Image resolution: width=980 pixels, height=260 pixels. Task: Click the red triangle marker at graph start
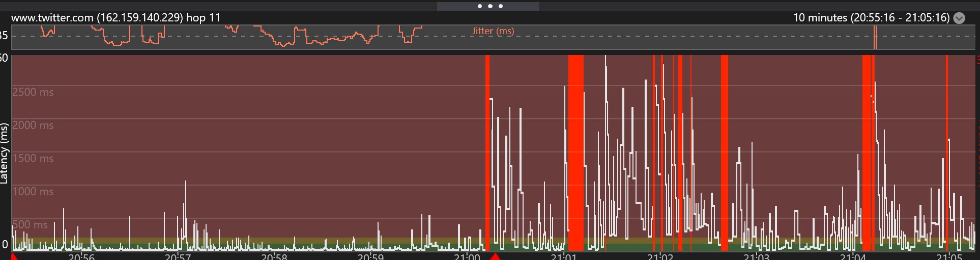(14, 256)
